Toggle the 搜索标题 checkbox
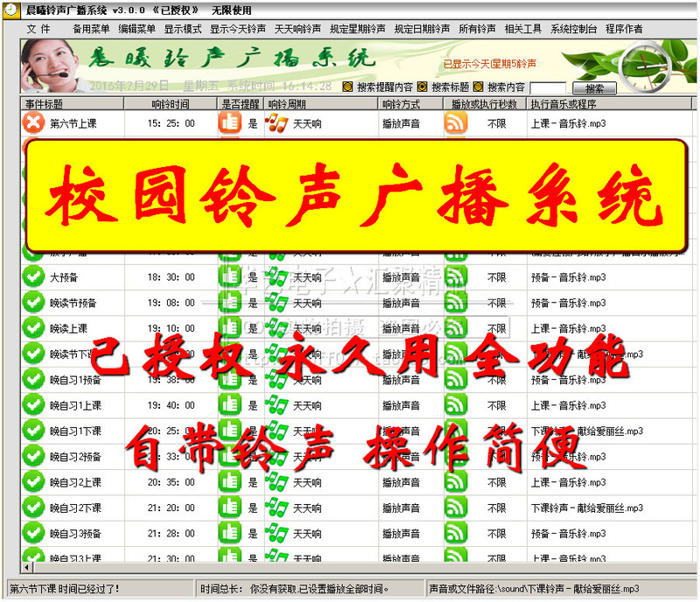The height and width of the screenshot is (602, 700). [x=422, y=87]
